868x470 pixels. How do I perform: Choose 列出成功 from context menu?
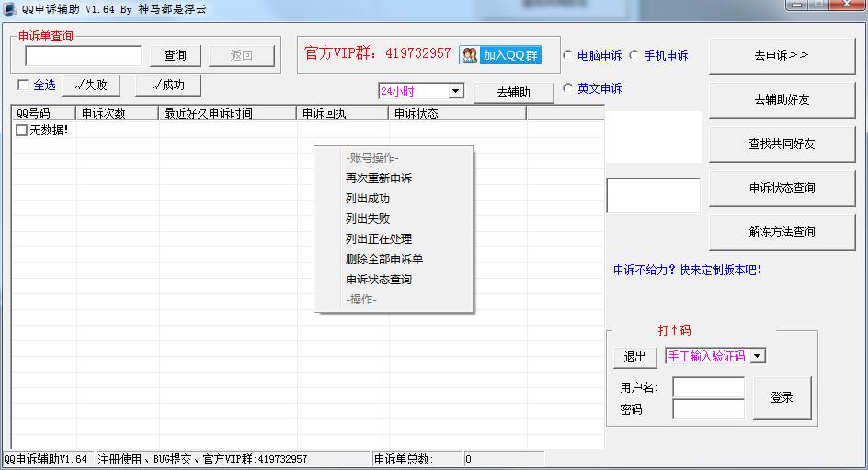pyautogui.click(x=394, y=198)
